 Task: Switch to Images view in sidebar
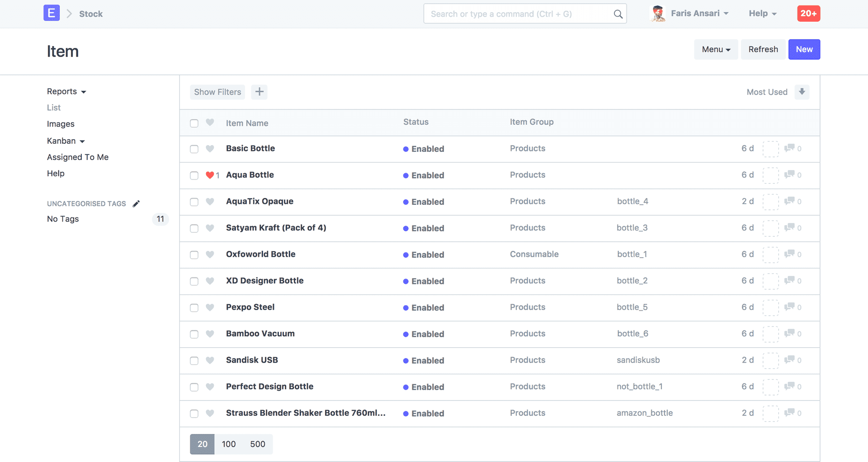point(61,124)
